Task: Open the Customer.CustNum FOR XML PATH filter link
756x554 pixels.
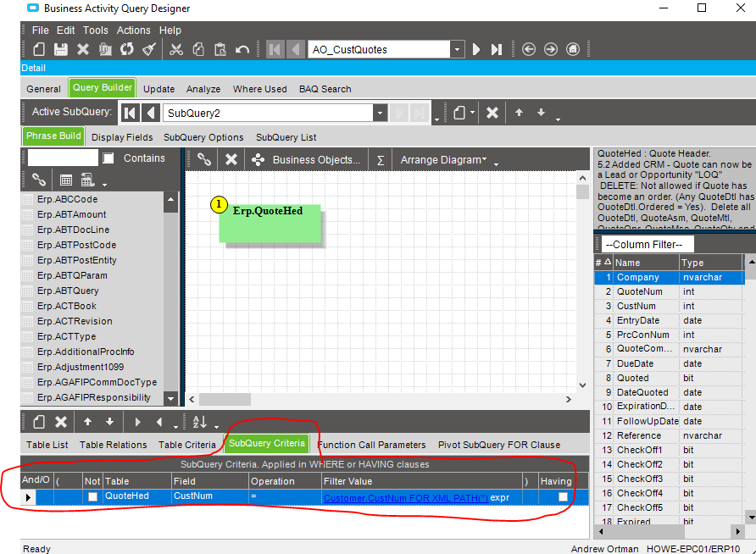Action: 406,498
